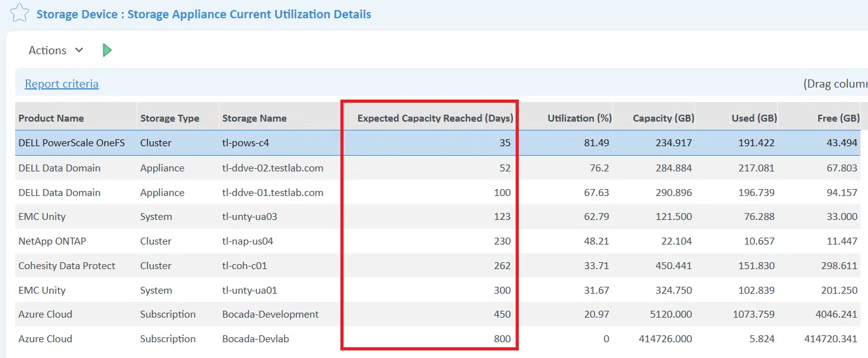Click expected days value 262
Image resolution: width=868 pixels, height=358 pixels.
[x=502, y=266]
